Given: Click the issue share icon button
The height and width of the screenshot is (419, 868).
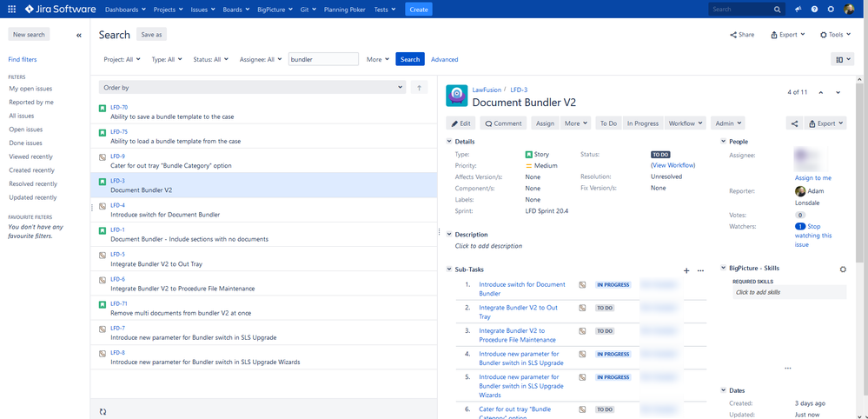Looking at the screenshot, I should pyautogui.click(x=794, y=123).
